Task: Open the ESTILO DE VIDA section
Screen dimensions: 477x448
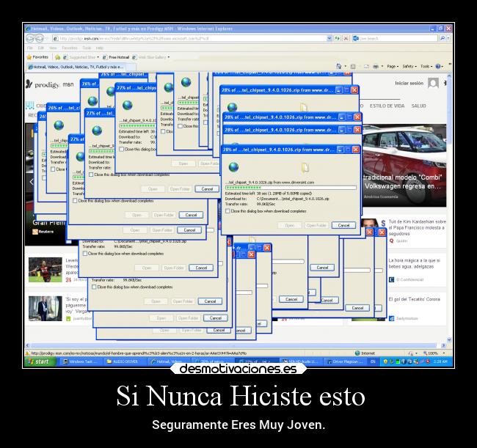Action: click(x=387, y=106)
